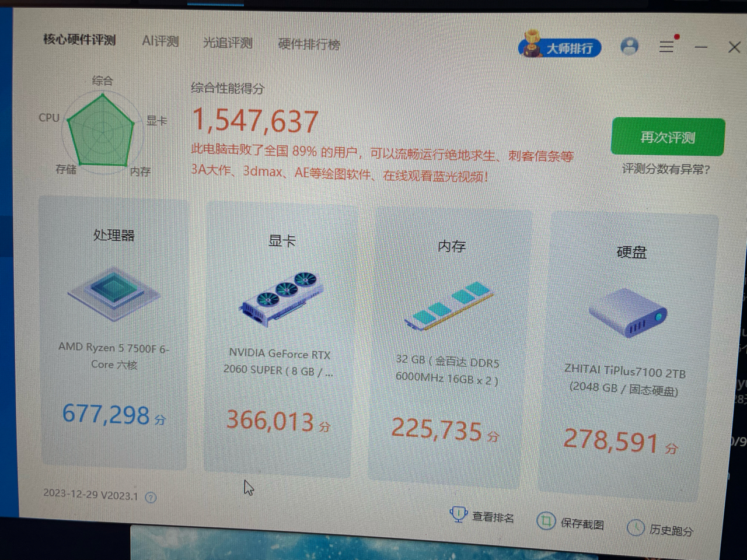
Task: Click the DDR5 memory stick illustration
Action: click(451, 305)
